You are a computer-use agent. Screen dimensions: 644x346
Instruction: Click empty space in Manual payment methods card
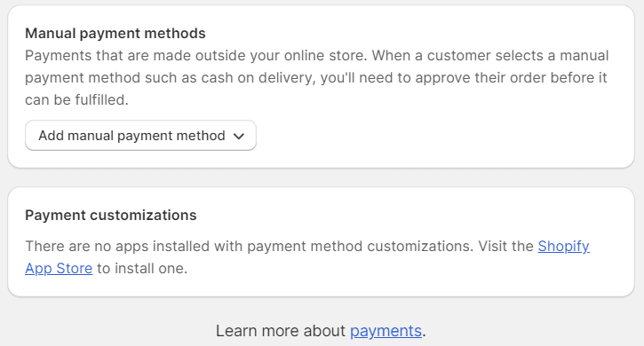pos(443,136)
